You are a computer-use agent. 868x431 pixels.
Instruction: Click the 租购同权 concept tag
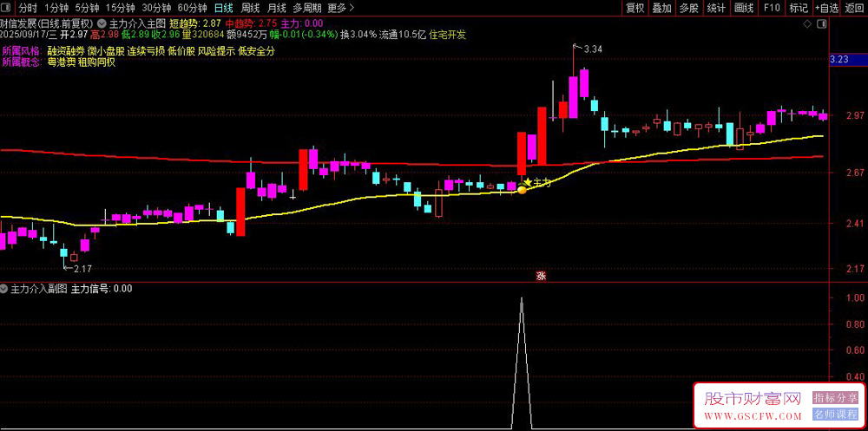[96, 62]
